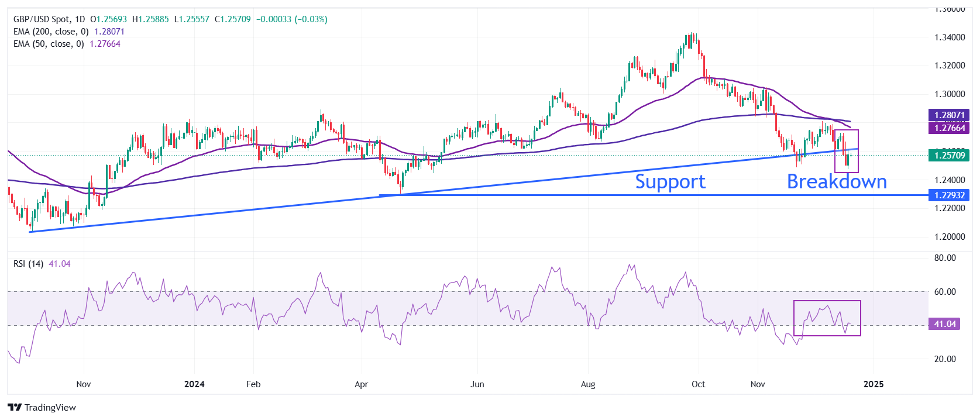Click the 80.00 level on RSI axis
The width and height of the screenshot is (980, 420).
pos(945,258)
